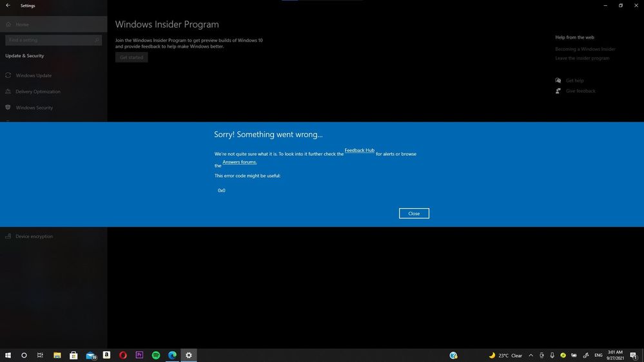Click the Windows Security shield icon
The width and height of the screenshot is (644, 362).
pyautogui.click(x=8, y=107)
